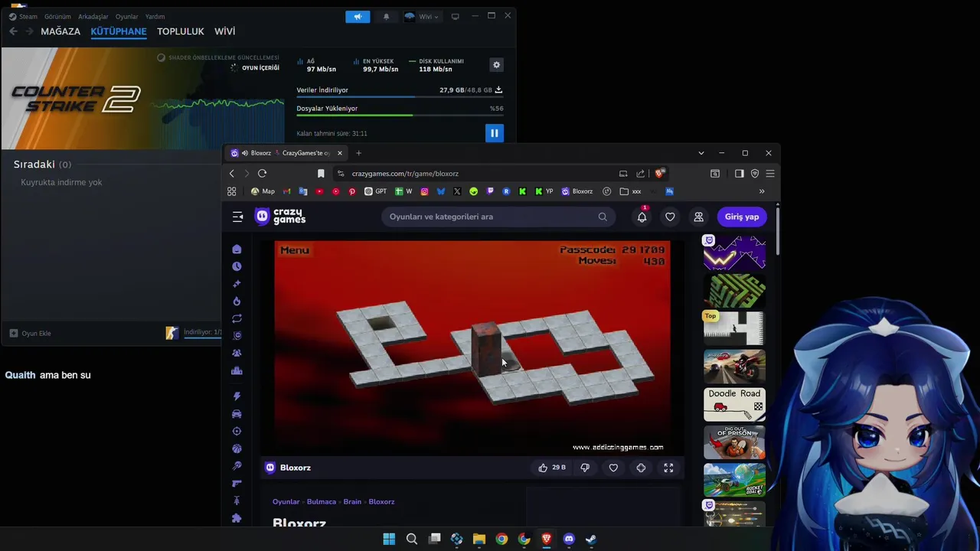Click the Veriler İndiriliyor progress bar
Image resolution: width=980 pixels, height=551 pixels.
400,97
